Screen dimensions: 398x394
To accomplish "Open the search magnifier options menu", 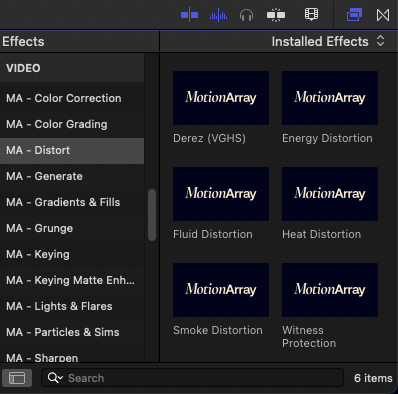I will click(55, 378).
